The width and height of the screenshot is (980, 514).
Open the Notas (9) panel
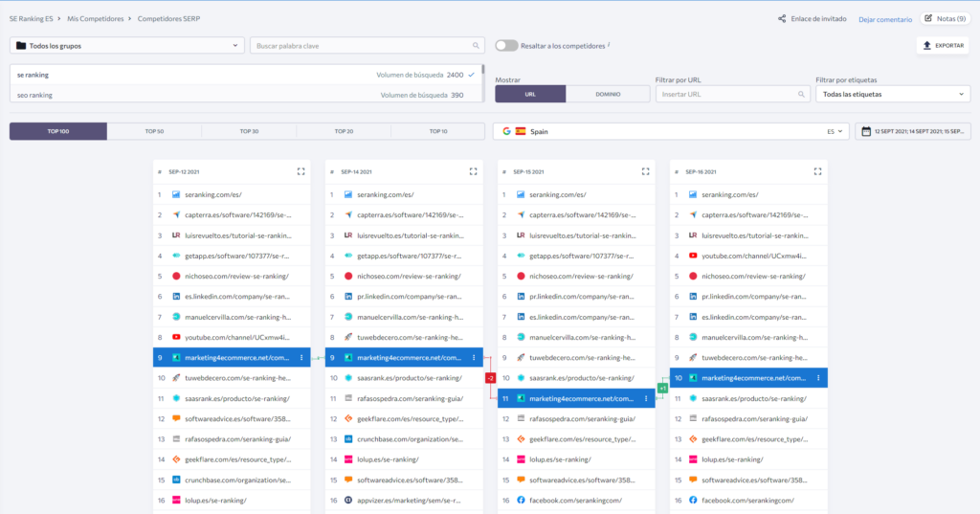click(945, 19)
